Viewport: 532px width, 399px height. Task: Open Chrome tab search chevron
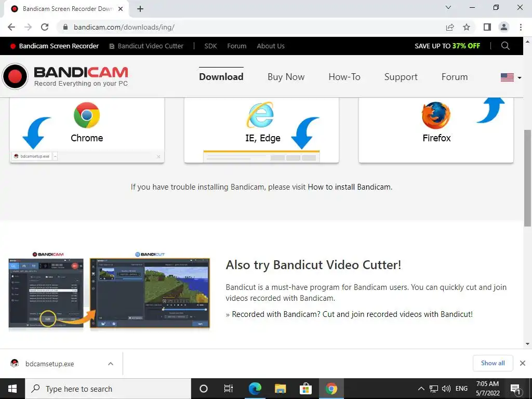click(448, 7)
